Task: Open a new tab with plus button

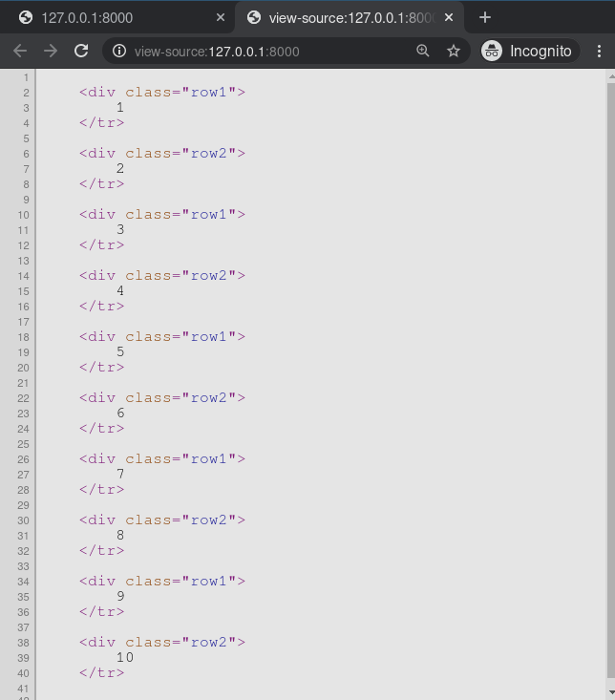Action: click(x=485, y=17)
